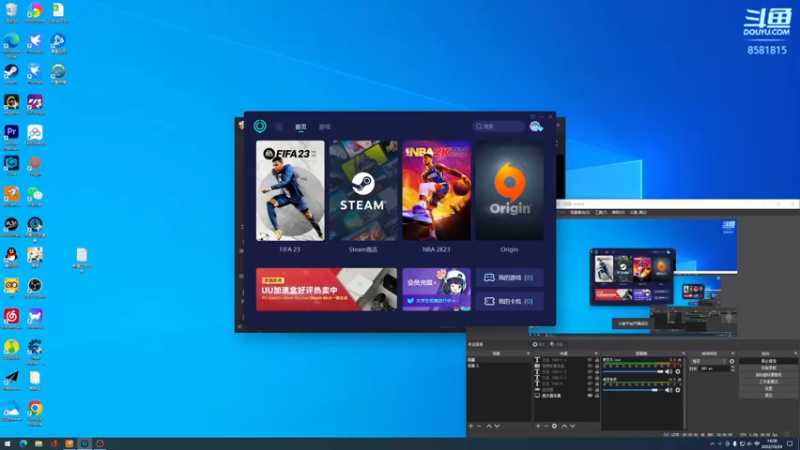Add a new scene in OBS
Image resolution: width=800 pixels, height=450 pixels.
pyautogui.click(x=470, y=426)
